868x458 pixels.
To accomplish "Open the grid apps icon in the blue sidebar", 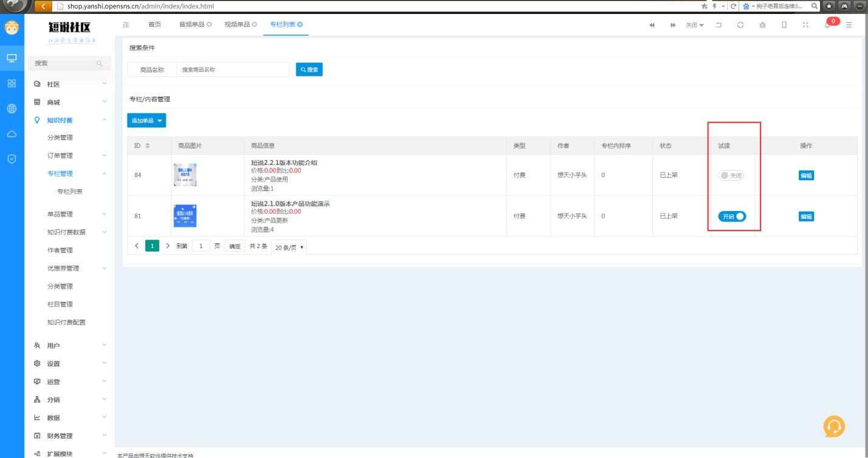I will coord(12,84).
